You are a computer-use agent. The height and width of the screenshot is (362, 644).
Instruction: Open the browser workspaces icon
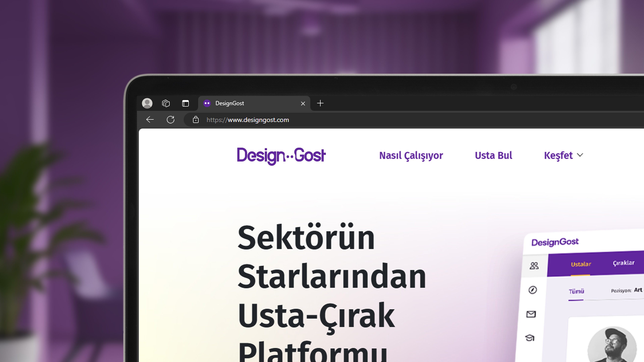[166, 103]
